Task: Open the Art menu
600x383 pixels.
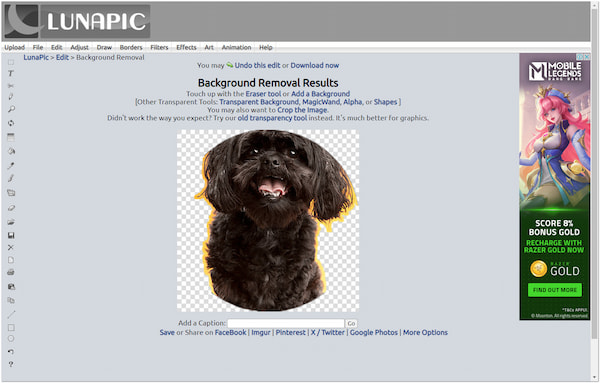Action: click(x=209, y=47)
